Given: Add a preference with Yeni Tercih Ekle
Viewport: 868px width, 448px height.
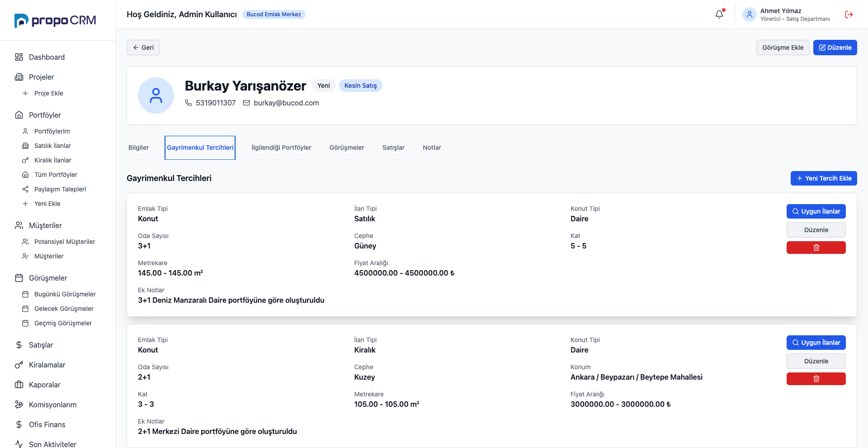Looking at the screenshot, I should 824,178.
